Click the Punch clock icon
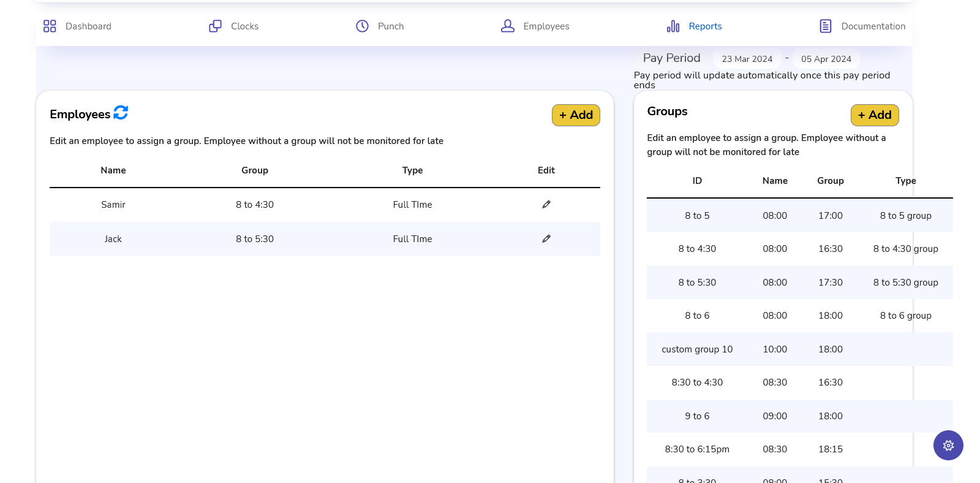Screen dimensions: 980x483 point(362,26)
